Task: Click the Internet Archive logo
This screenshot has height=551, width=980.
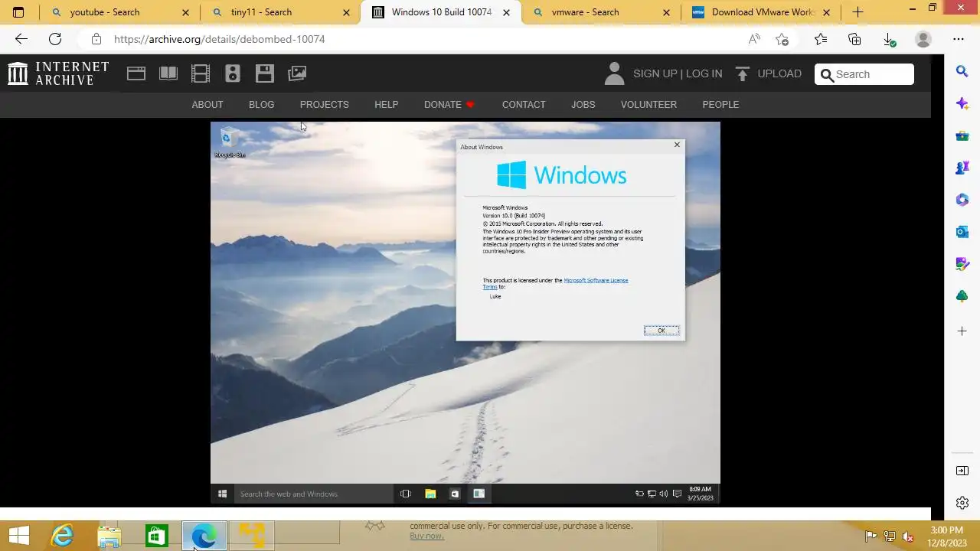Action: (58, 73)
